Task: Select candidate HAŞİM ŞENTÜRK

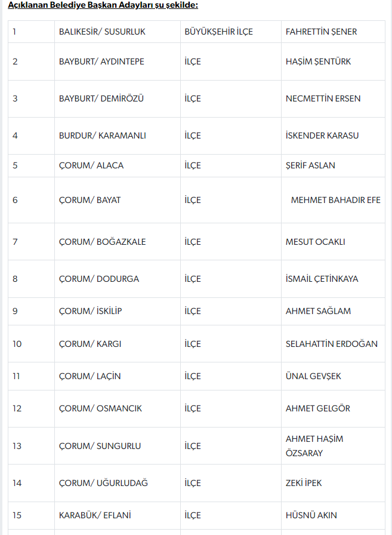Action: [x=318, y=62]
